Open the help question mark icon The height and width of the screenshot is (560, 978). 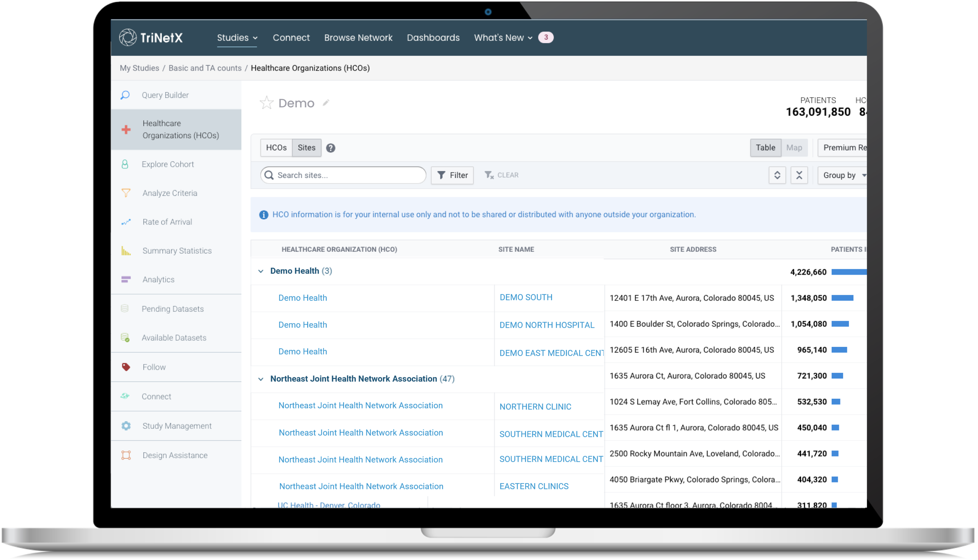[330, 148]
